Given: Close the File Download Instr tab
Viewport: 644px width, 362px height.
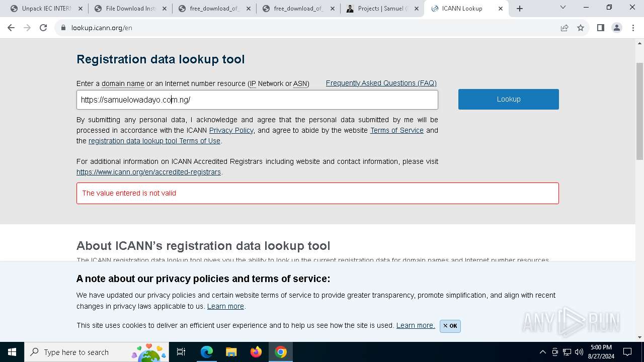Looking at the screenshot, I should pos(165,9).
